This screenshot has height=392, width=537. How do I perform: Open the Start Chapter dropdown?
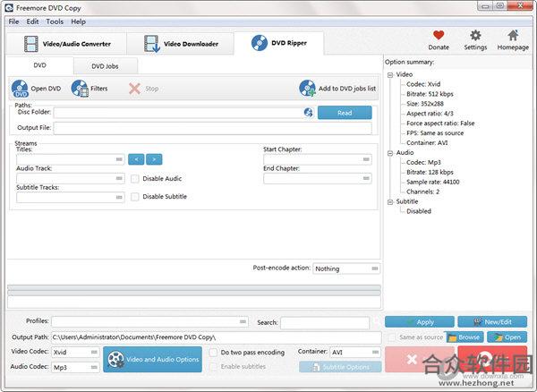coord(318,159)
